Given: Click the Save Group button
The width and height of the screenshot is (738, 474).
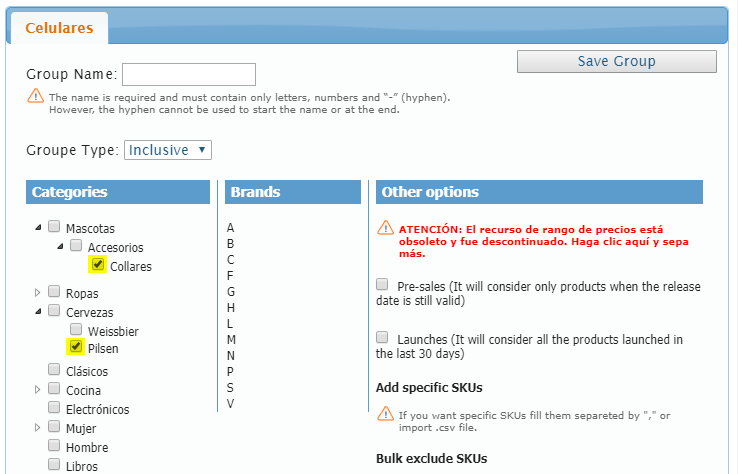Looking at the screenshot, I should pyautogui.click(x=616, y=62).
